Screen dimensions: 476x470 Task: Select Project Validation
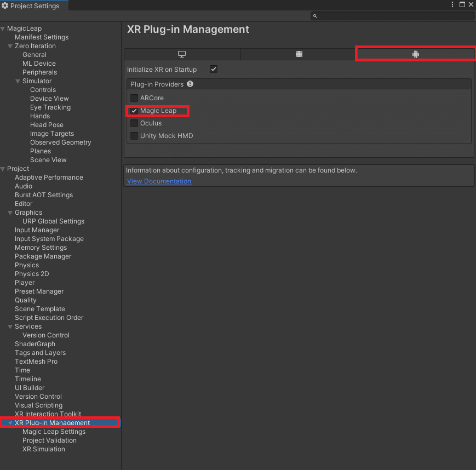49,440
